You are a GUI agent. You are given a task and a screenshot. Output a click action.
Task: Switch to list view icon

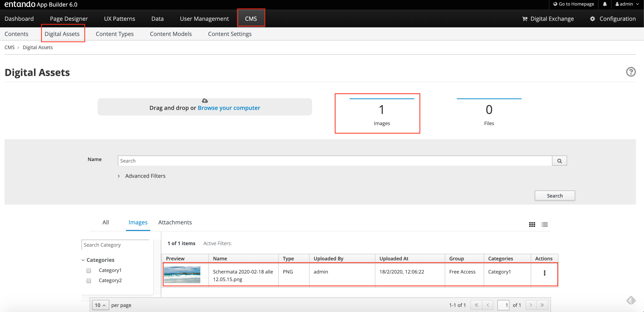click(x=545, y=224)
